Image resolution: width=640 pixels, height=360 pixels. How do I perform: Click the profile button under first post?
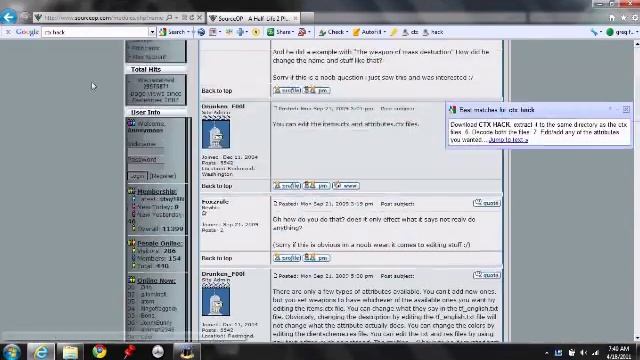coord(287,90)
